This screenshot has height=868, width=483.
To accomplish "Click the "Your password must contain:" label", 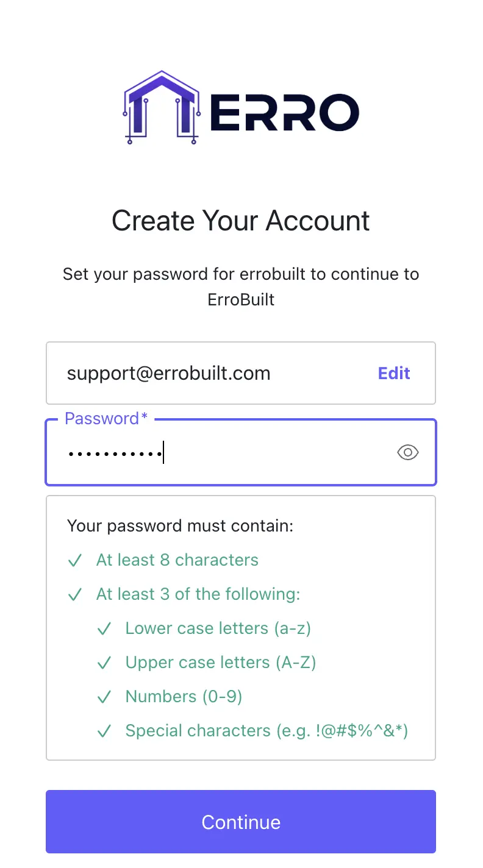I will pos(181,525).
